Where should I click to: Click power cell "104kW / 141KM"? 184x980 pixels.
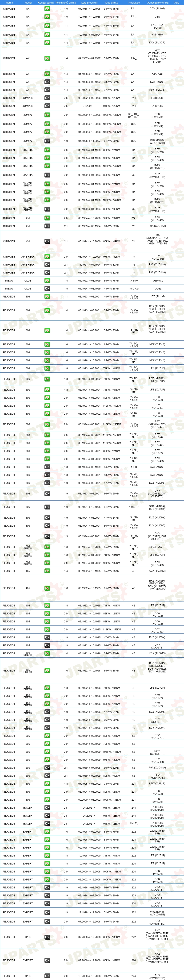pos(112,752)
